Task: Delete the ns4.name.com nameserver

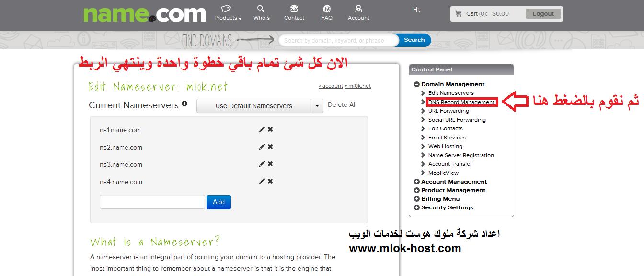Action: click(x=270, y=181)
